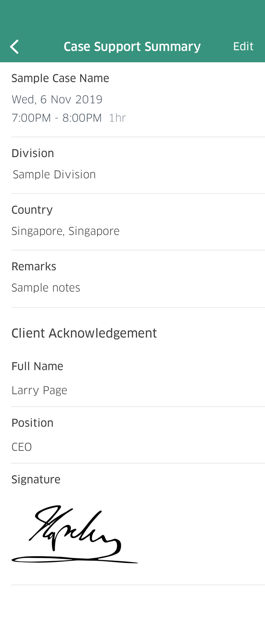The width and height of the screenshot is (265, 644).
Task: Select the CEO position value
Action: pos(22,447)
